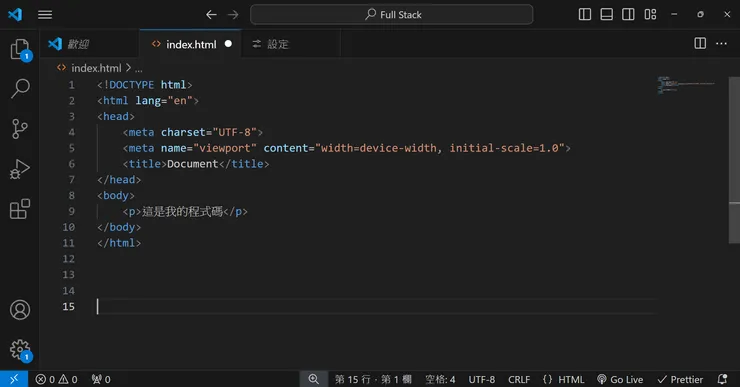Screen dimensions: 740x387
Task: Open the Accounts menu
Action: click(20, 310)
